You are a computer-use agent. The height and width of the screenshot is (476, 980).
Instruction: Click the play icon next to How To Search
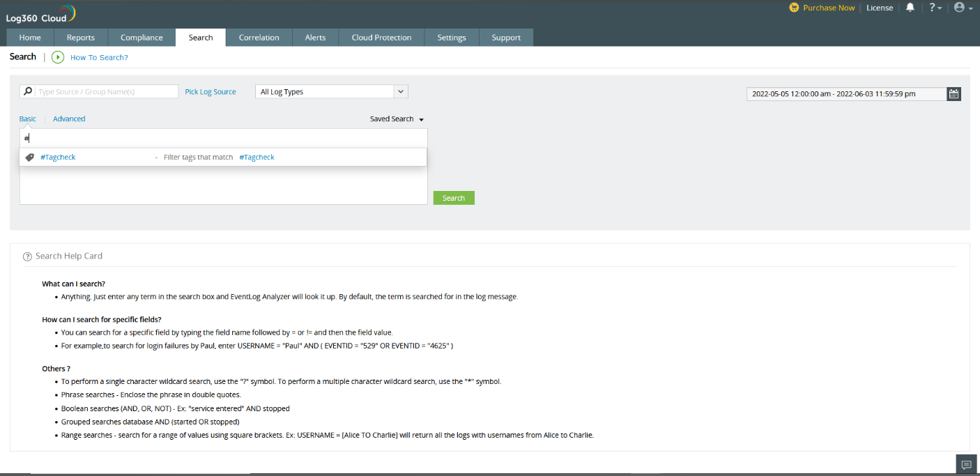57,57
